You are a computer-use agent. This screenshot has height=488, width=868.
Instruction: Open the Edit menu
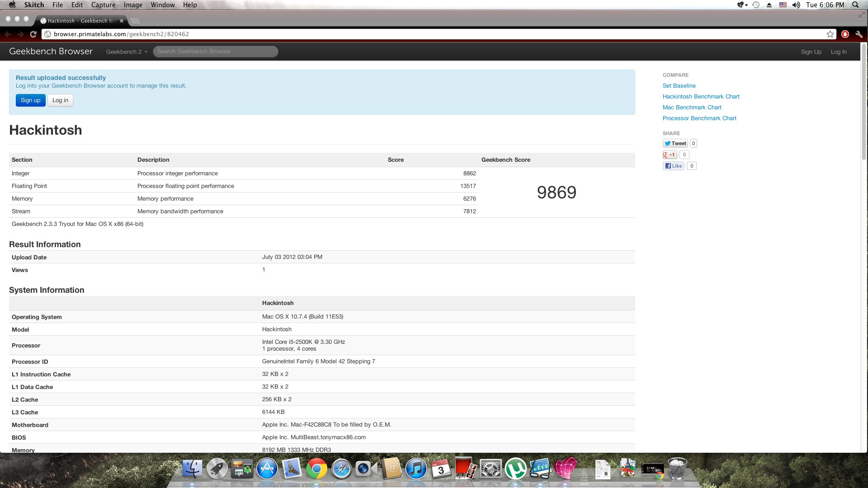click(x=77, y=5)
